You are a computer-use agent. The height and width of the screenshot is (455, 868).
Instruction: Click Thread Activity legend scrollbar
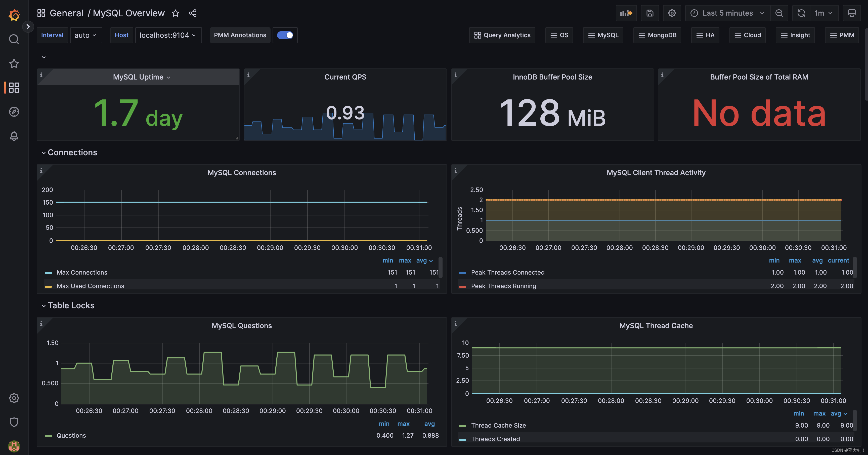[x=855, y=267]
